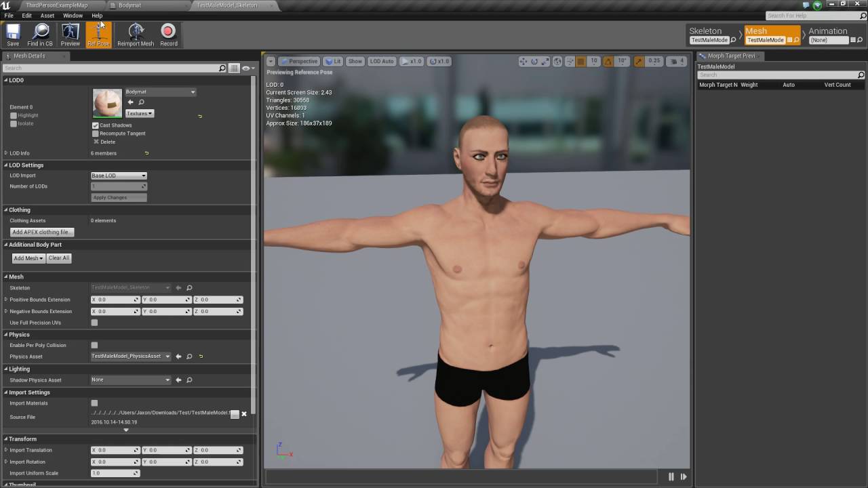Viewport: 868px width, 488px height.
Task: Click property matrix grid icon
Action: pos(234,68)
